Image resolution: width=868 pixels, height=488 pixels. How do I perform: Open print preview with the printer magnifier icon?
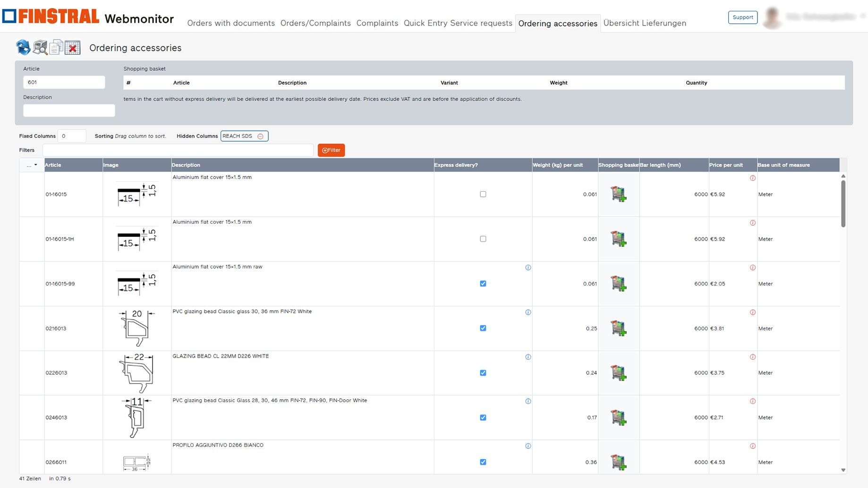tap(40, 47)
